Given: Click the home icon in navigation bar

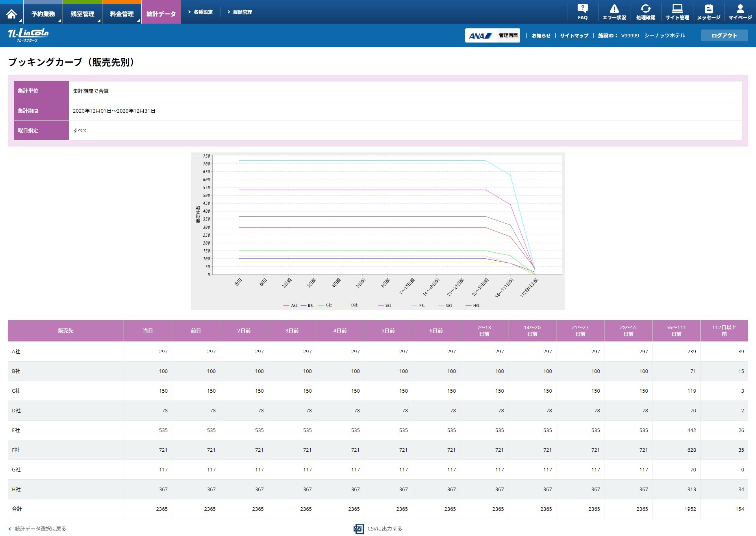Looking at the screenshot, I should (x=11, y=14).
